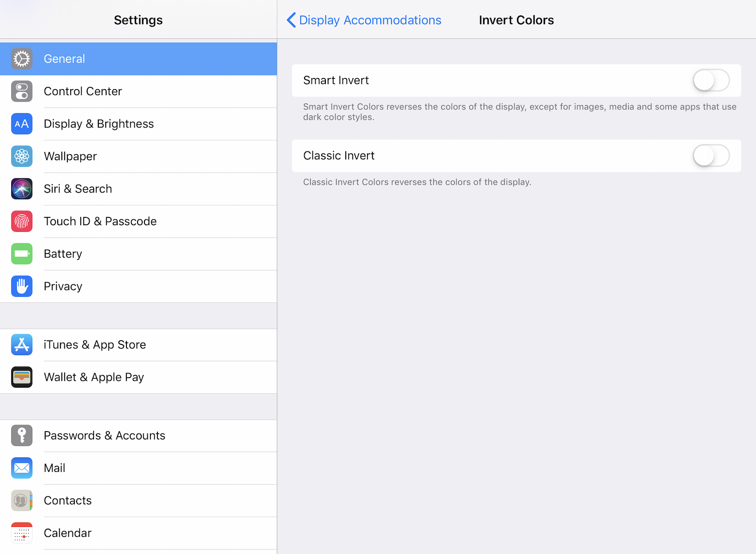Tap the Calendar icon
756x554 pixels.
(x=22, y=533)
